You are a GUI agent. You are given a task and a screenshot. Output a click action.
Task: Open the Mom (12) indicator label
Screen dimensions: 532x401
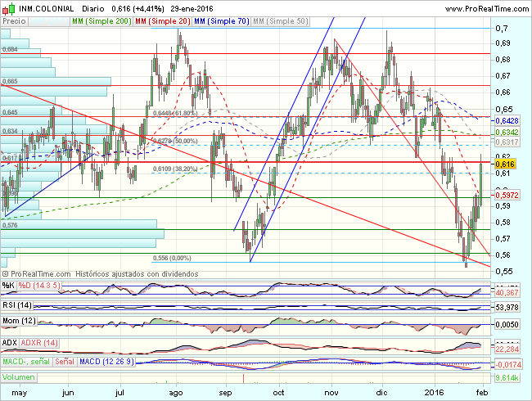pos(19,321)
